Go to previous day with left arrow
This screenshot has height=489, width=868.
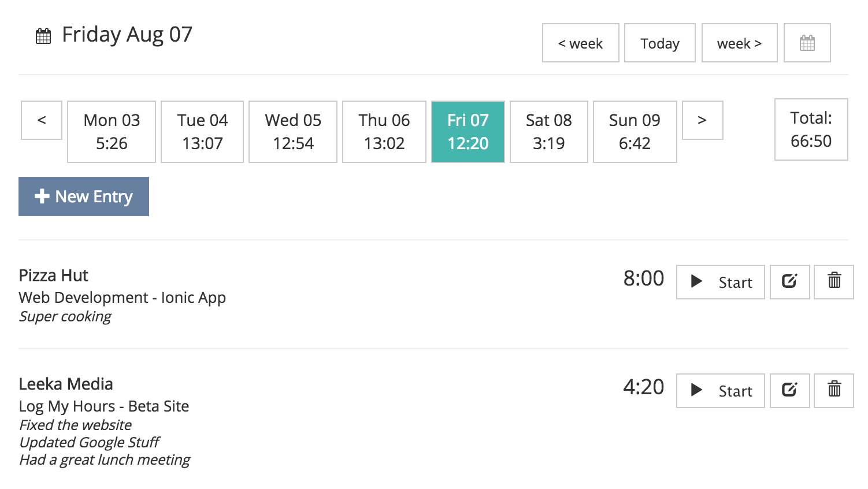(42, 120)
